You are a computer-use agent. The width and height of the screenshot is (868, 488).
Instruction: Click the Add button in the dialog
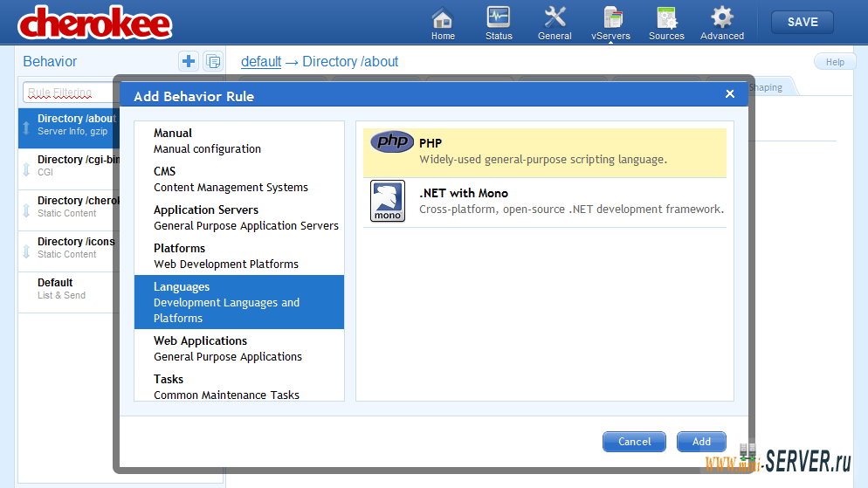701,442
